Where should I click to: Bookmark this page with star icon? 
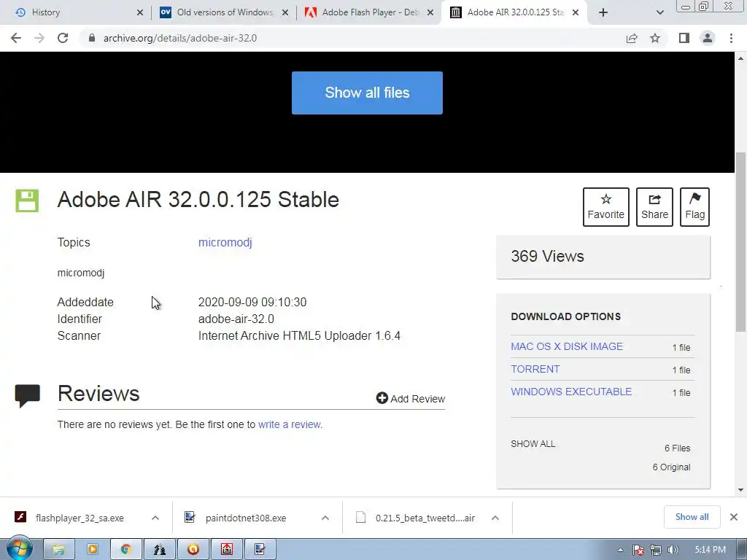[x=655, y=38]
